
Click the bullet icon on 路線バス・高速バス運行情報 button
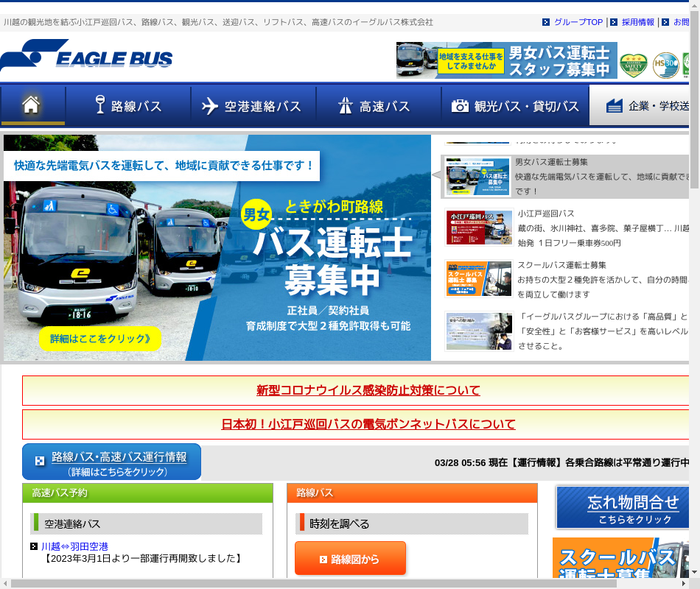click(40, 461)
